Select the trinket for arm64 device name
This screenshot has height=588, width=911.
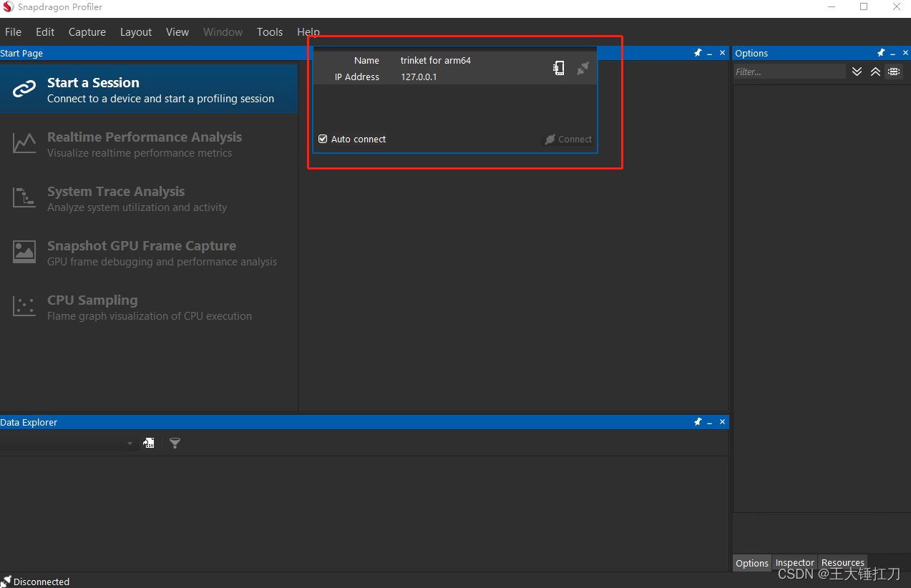pyautogui.click(x=436, y=61)
